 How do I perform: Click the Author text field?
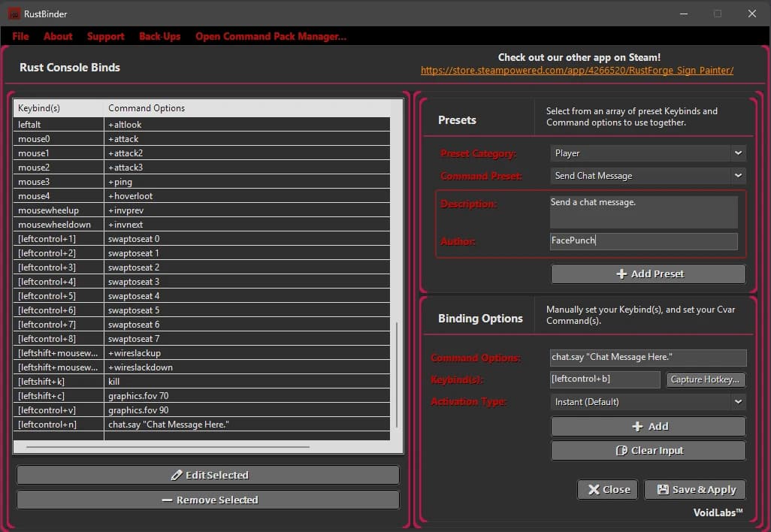[x=644, y=241]
